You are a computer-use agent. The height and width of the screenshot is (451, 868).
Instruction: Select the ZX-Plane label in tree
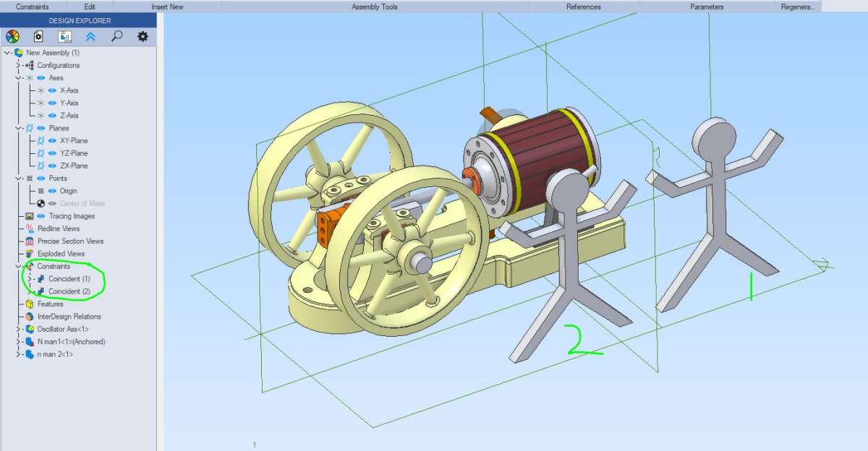tap(74, 166)
